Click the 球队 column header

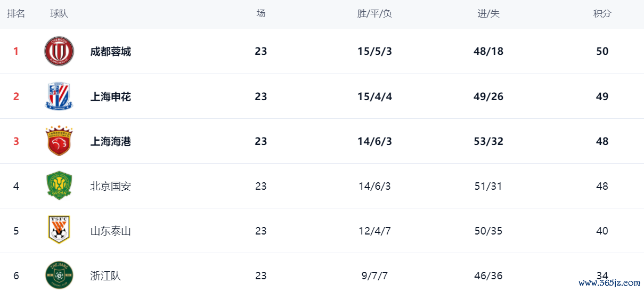(59, 14)
